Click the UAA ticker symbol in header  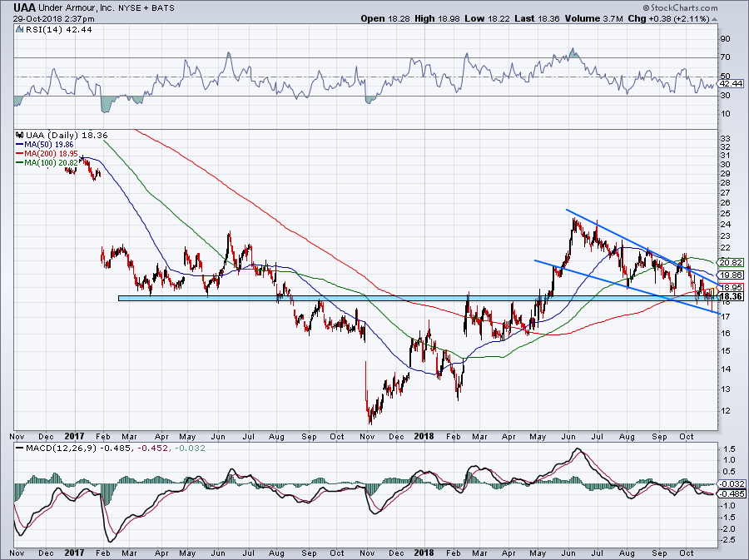[24, 7]
